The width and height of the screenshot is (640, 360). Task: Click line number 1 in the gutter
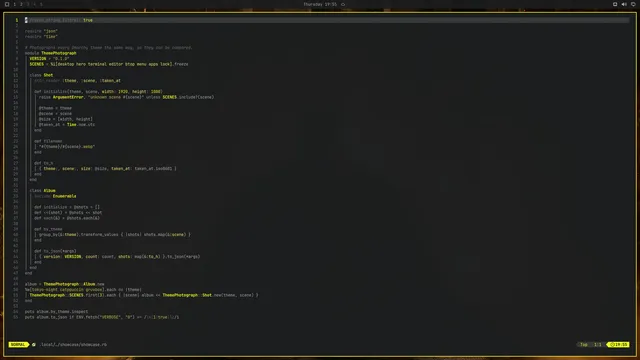point(17,20)
